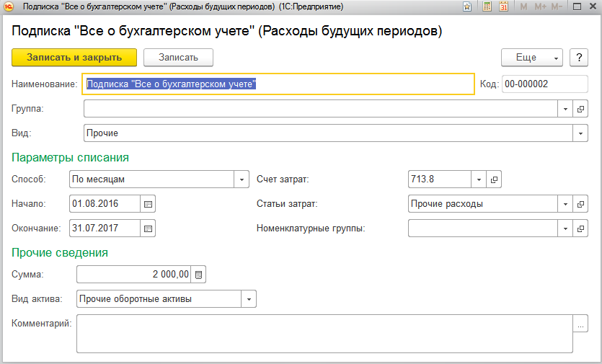
Task: Expand the Способ dropdown with По месяцам
Action: pyautogui.click(x=242, y=179)
